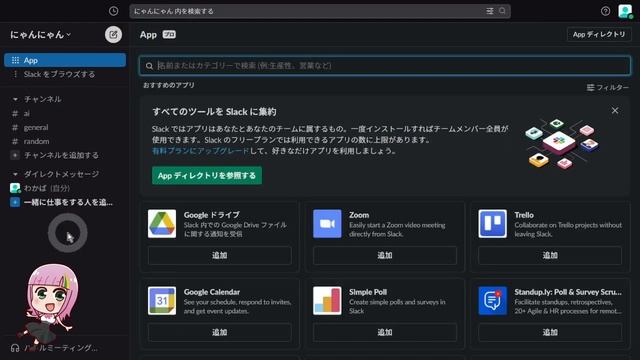The image size is (640, 360).
Task: Click the search filter sliders icon
Action: click(x=490, y=11)
